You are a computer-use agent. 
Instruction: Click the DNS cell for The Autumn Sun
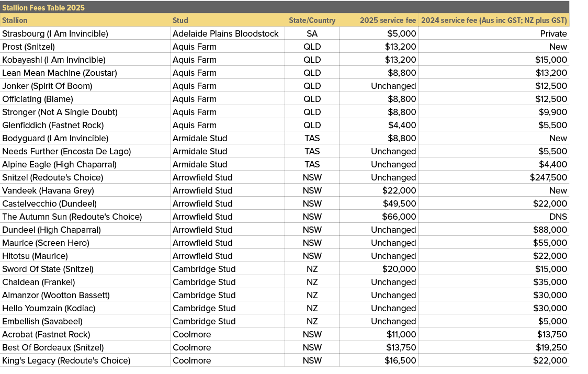pos(559,217)
